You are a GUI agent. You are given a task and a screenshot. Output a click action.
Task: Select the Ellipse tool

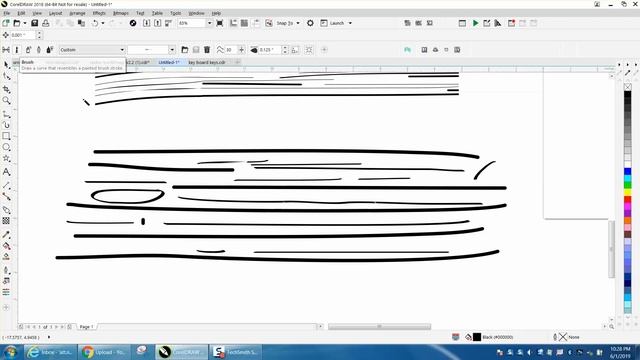(6, 147)
